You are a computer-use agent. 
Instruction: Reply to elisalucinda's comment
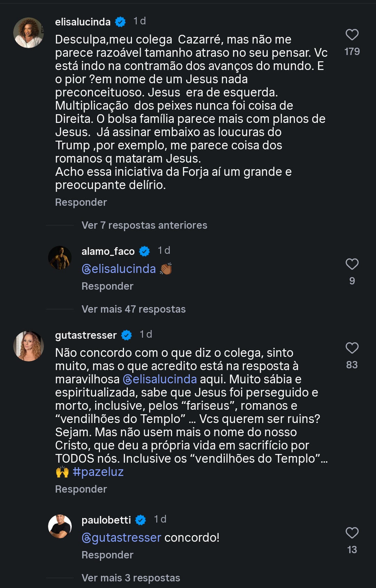click(81, 203)
